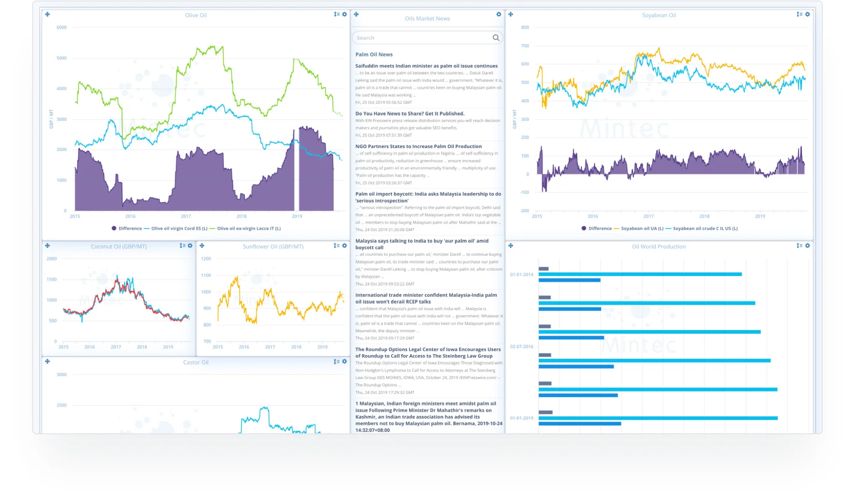The width and height of the screenshot is (855, 504).
Task: Click the long cyan bar beside 01-01-2014
Action: tap(640, 274)
